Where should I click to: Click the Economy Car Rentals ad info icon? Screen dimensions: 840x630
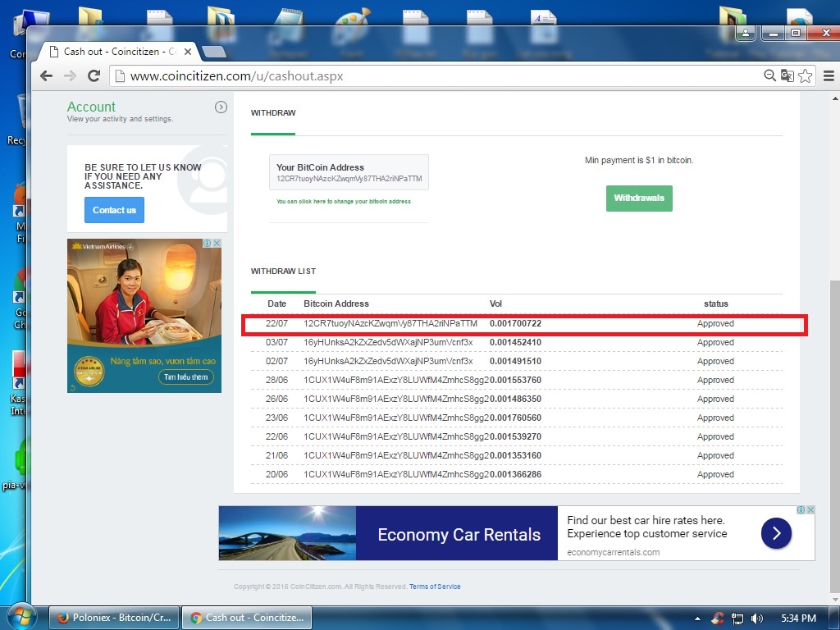coord(801,510)
